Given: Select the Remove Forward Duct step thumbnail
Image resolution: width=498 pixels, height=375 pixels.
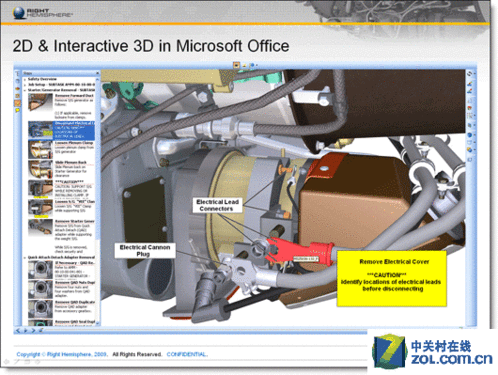Looking at the screenshot, I should [40, 102].
